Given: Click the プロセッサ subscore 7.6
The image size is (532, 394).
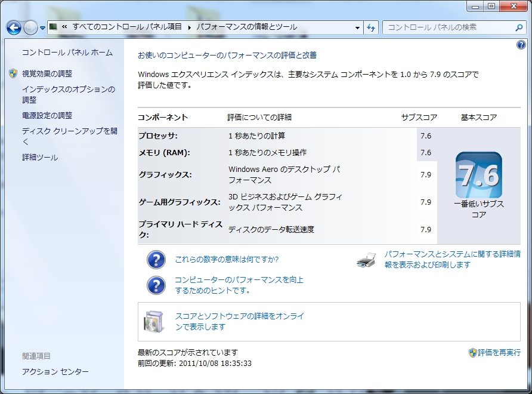Looking at the screenshot, I should coord(426,136).
